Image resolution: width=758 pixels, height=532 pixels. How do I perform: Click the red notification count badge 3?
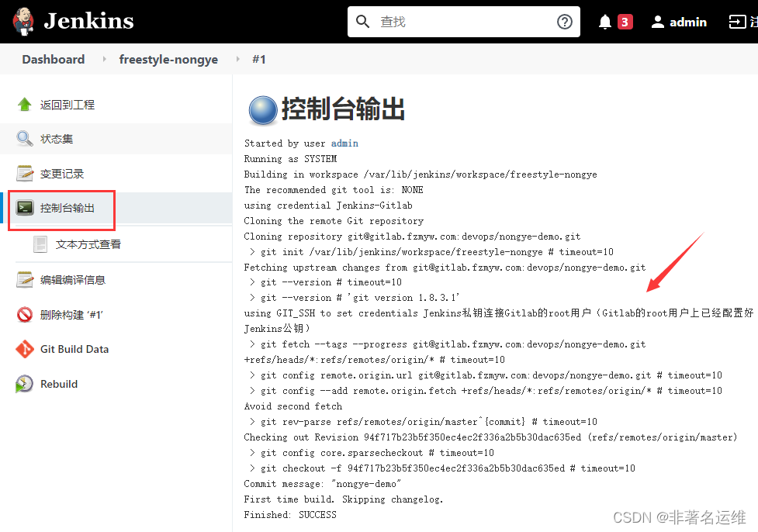pos(625,22)
